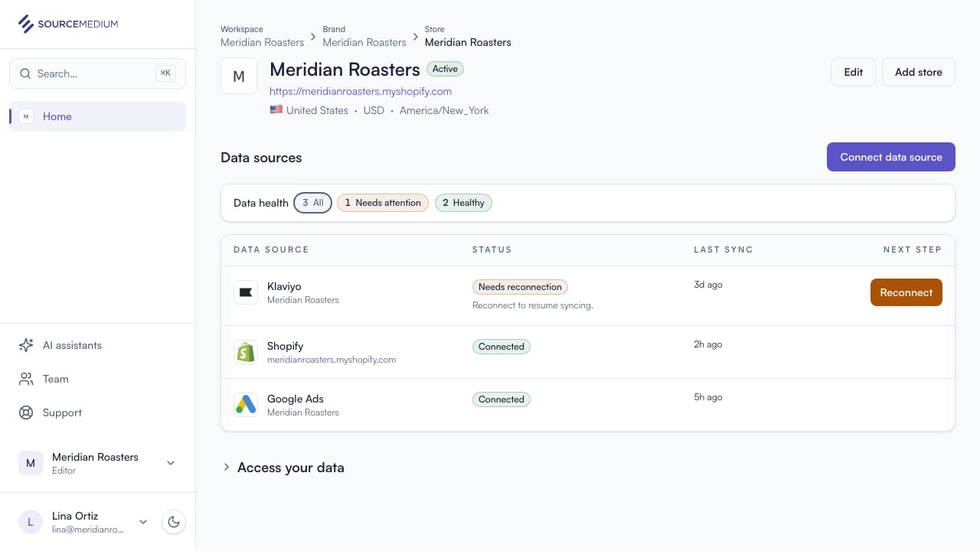
Task: Reconnect the Klaviyo data source
Action: click(x=906, y=292)
